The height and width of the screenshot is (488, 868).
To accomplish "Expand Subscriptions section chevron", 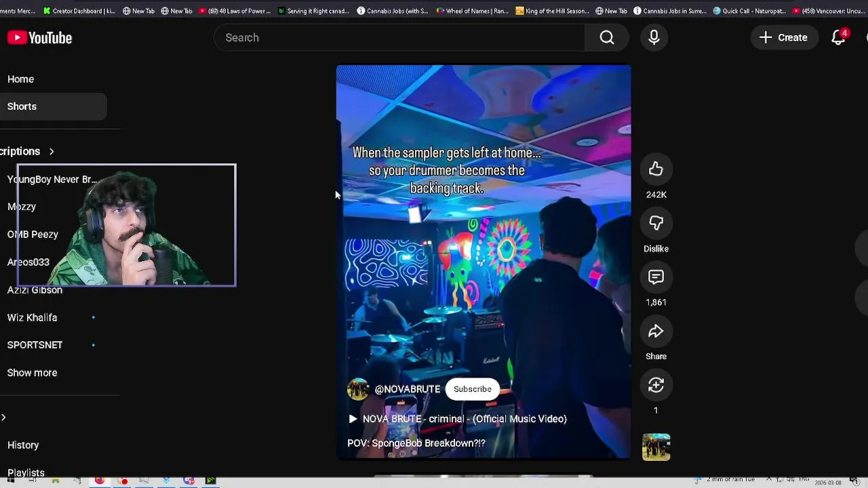I will pos(52,151).
